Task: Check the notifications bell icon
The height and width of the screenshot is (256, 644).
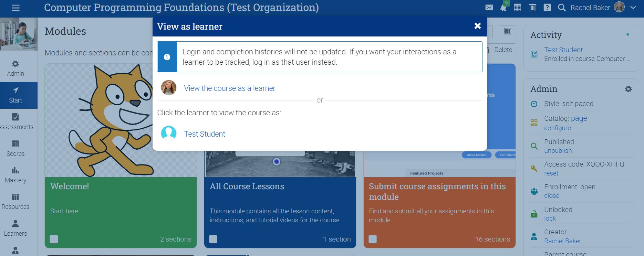Action: [503, 8]
